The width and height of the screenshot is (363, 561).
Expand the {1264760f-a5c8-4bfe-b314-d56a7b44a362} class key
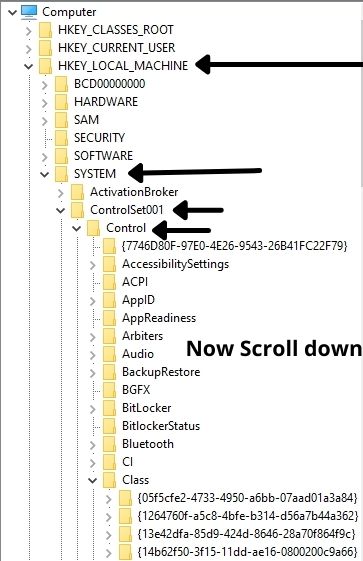point(109,516)
